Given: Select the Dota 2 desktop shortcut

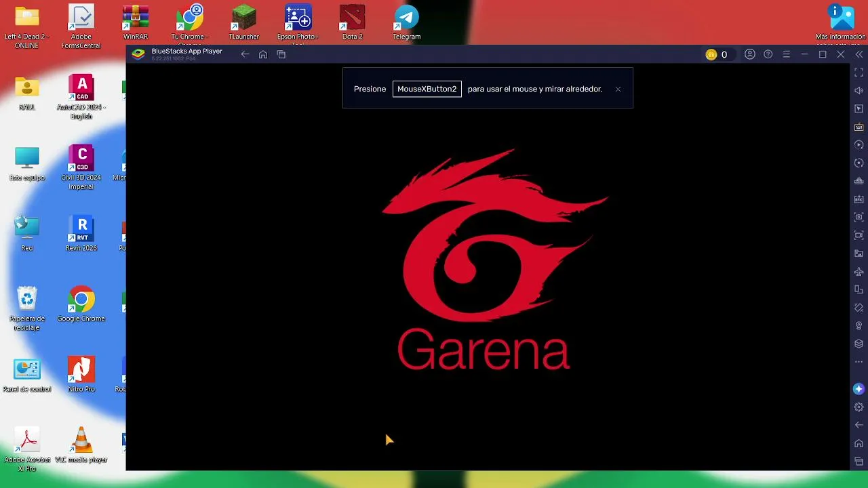Looking at the screenshot, I should pos(353,22).
